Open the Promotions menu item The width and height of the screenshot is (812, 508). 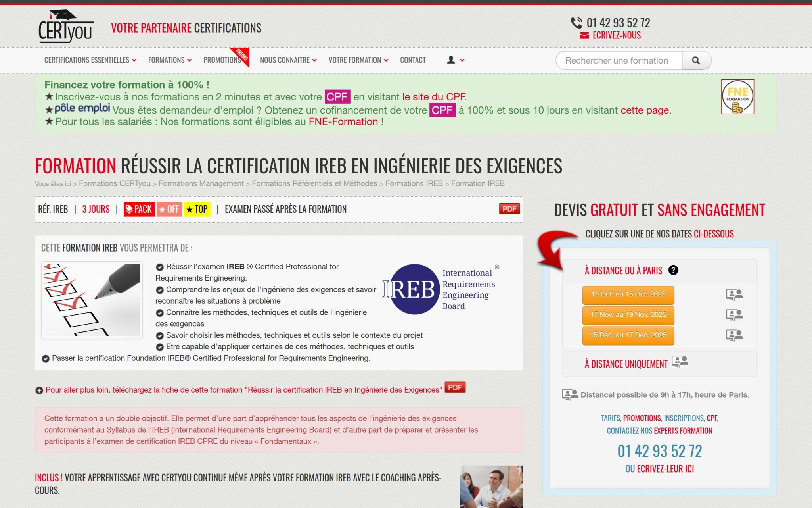pyautogui.click(x=222, y=60)
